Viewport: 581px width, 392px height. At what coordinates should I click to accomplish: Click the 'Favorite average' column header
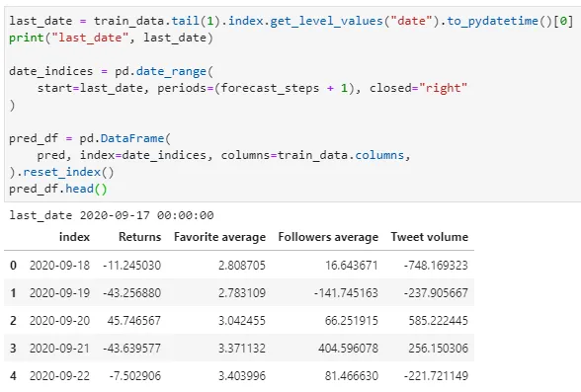pyautogui.click(x=219, y=237)
